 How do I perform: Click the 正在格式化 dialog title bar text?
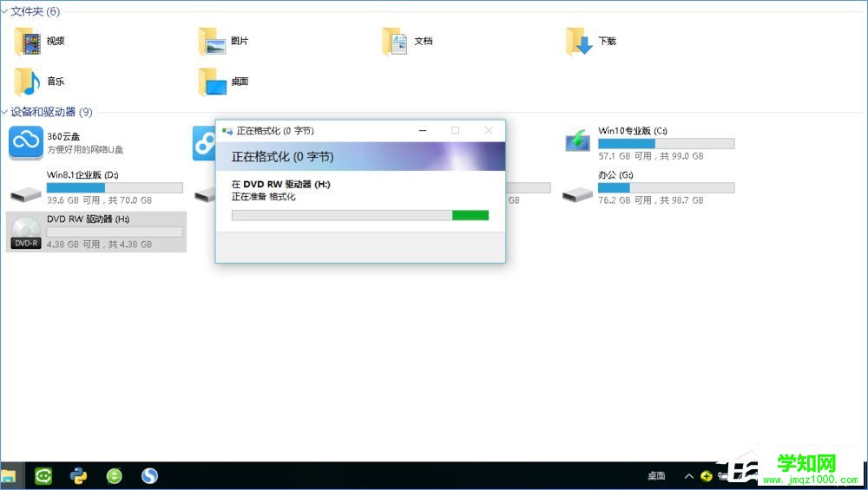click(275, 131)
